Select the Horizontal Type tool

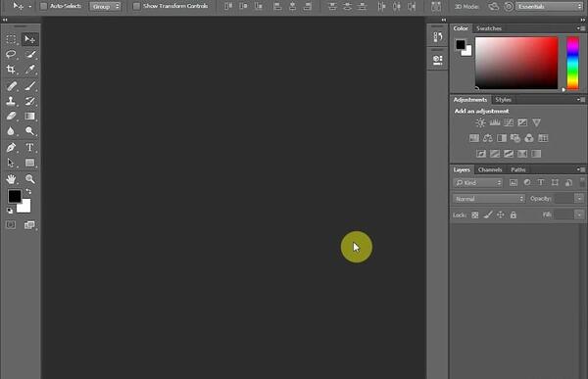click(29, 147)
